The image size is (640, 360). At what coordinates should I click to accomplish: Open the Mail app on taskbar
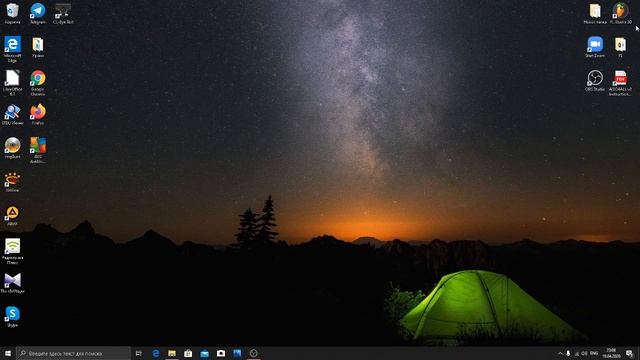(204, 353)
